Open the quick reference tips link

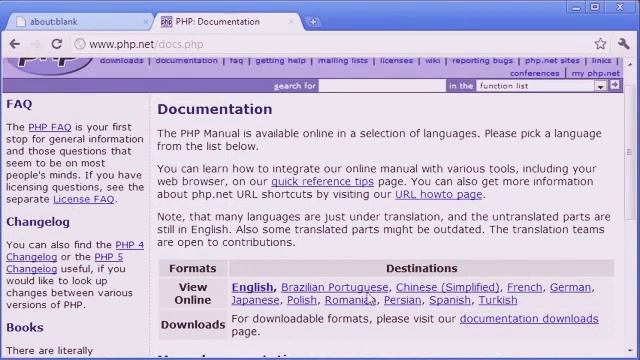point(322,181)
